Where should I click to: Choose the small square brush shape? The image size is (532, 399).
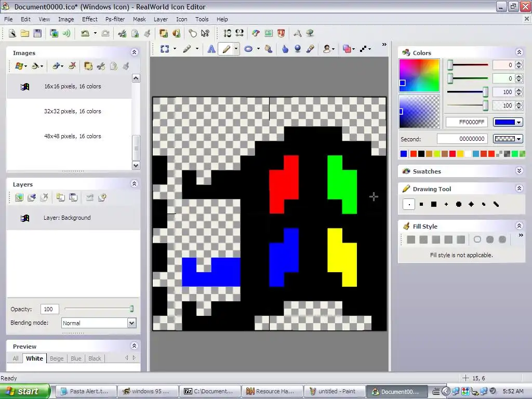click(421, 204)
